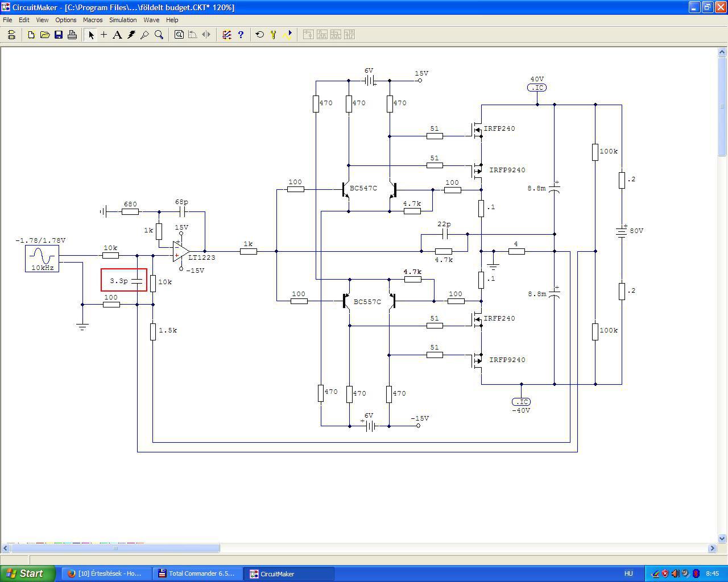Screen dimensions: 728x582
Task: Click the vertical scrollbar down arrow
Action: point(722,538)
